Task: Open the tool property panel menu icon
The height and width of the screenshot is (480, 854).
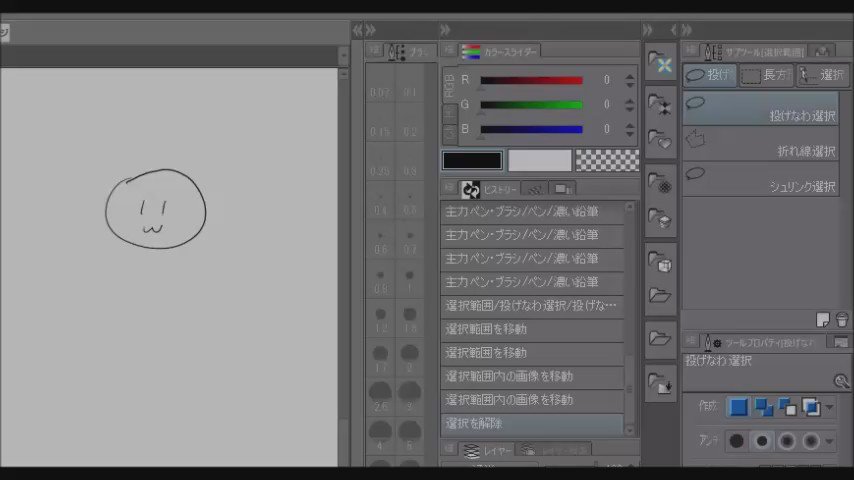Action: 691,341
